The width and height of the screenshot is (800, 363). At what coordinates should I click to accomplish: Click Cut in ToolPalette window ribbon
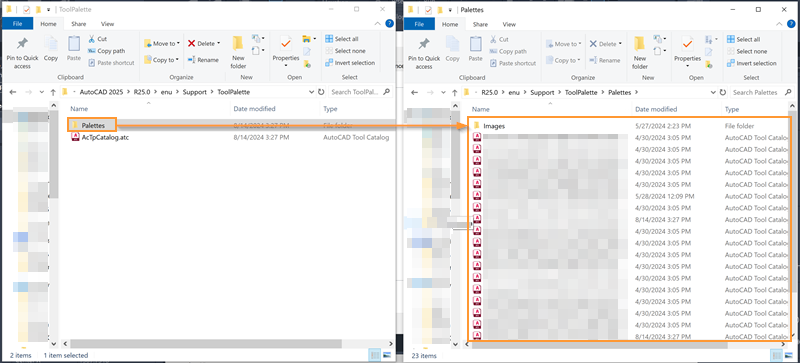(97, 39)
